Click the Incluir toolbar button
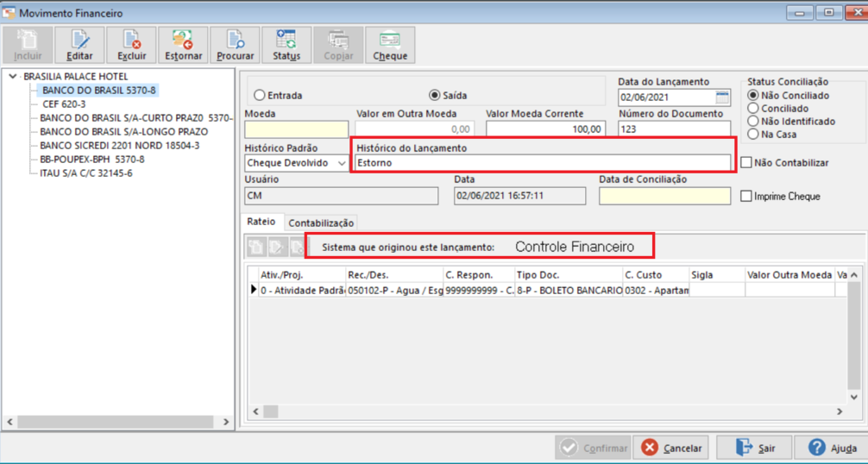This screenshot has height=464, width=868. [x=28, y=45]
